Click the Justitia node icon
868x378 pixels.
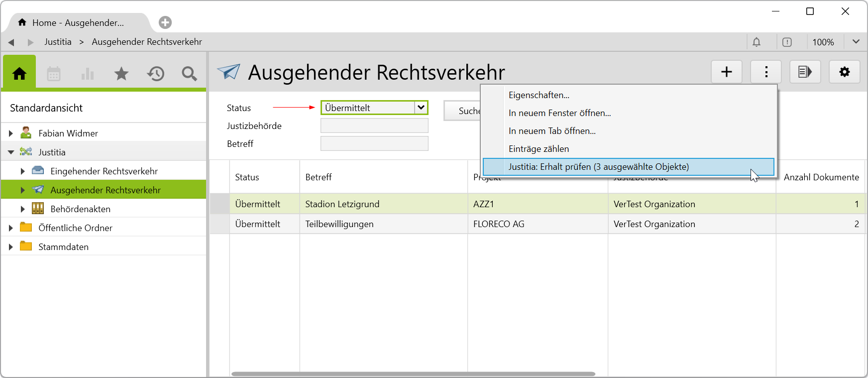coord(26,151)
